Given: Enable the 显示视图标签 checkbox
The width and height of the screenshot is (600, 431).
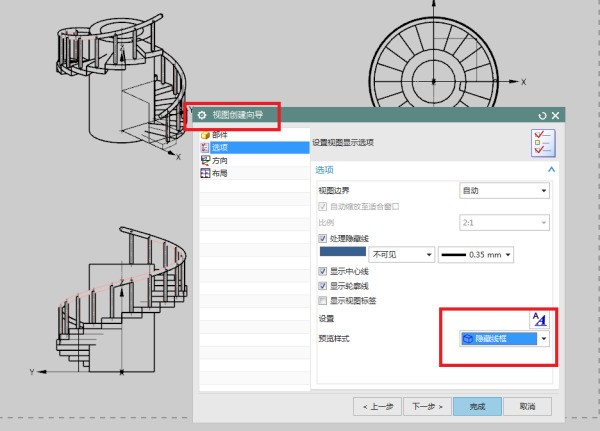Looking at the screenshot, I should [x=323, y=300].
